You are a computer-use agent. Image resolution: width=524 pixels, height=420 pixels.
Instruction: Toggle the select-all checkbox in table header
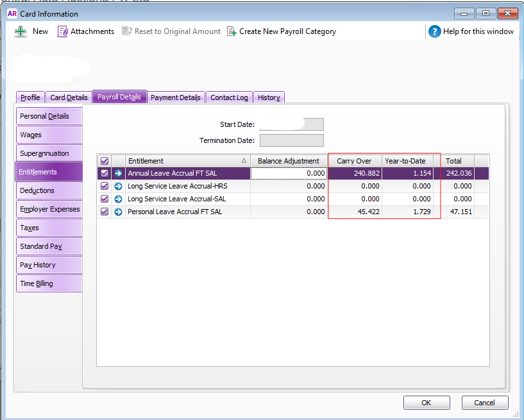tap(105, 161)
